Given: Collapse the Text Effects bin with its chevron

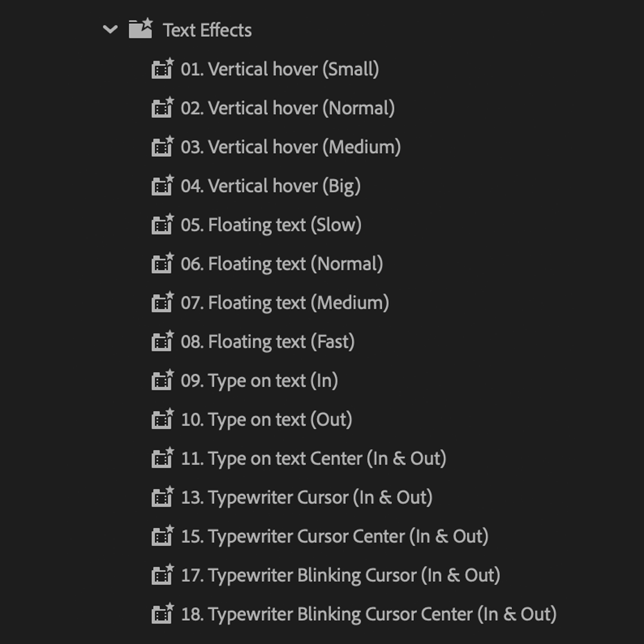Looking at the screenshot, I should (109, 29).
